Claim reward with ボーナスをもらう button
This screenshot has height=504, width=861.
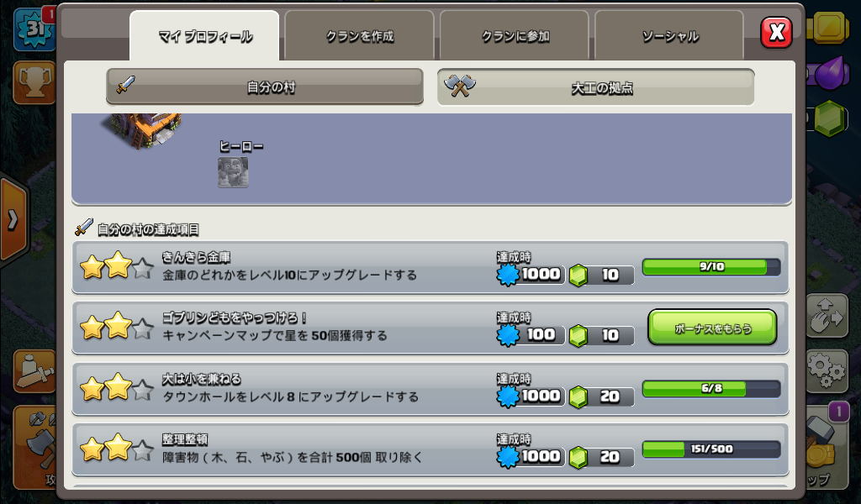tap(712, 328)
